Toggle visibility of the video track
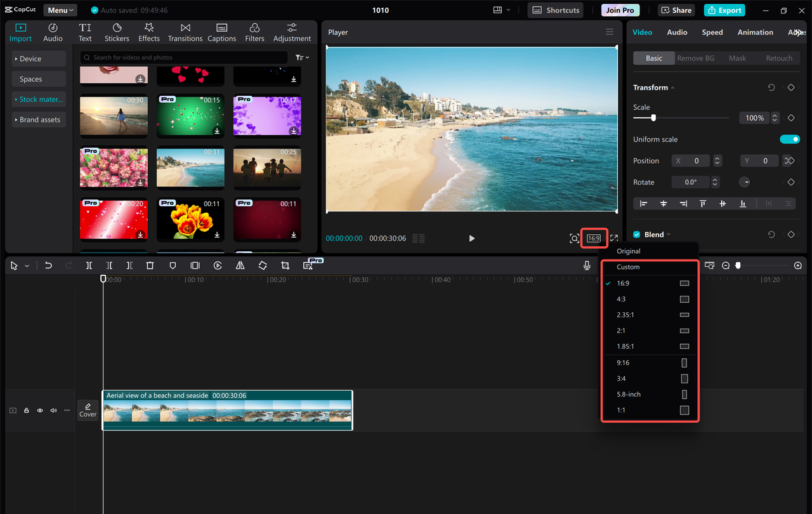 pyautogui.click(x=39, y=410)
